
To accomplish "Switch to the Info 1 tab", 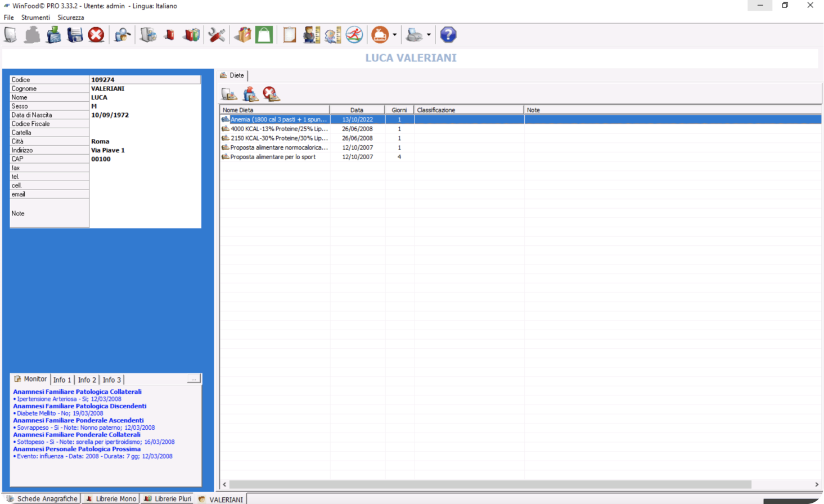I will 62,380.
